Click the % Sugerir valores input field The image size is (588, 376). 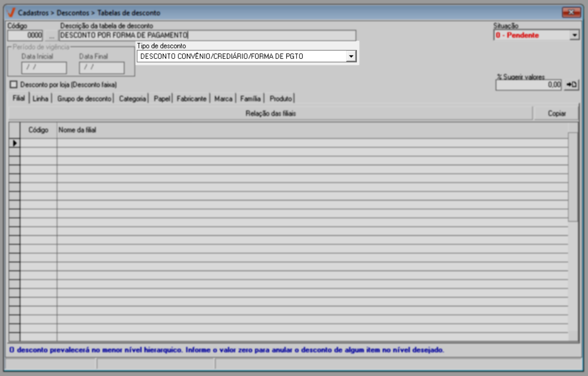pyautogui.click(x=529, y=85)
